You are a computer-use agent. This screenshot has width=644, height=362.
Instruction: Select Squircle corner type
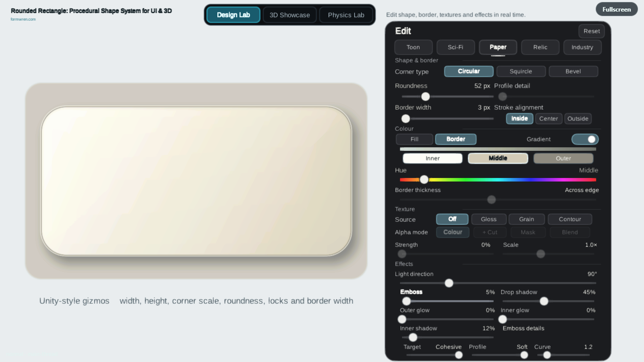(521, 71)
